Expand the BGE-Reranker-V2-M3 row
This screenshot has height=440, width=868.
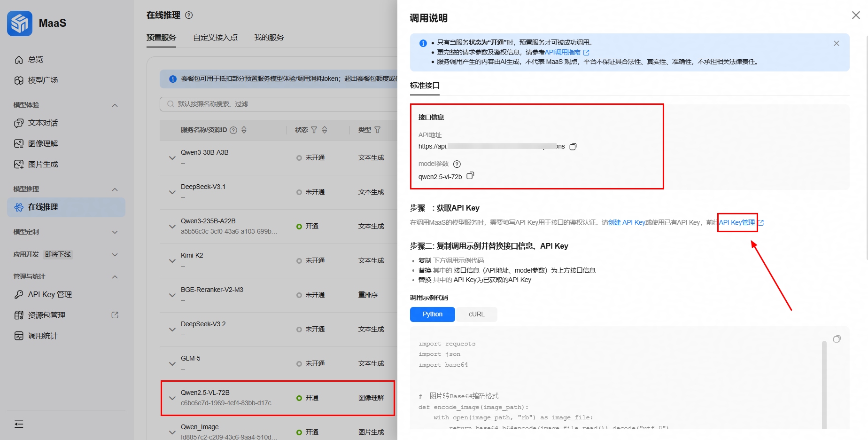click(x=172, y=295)
